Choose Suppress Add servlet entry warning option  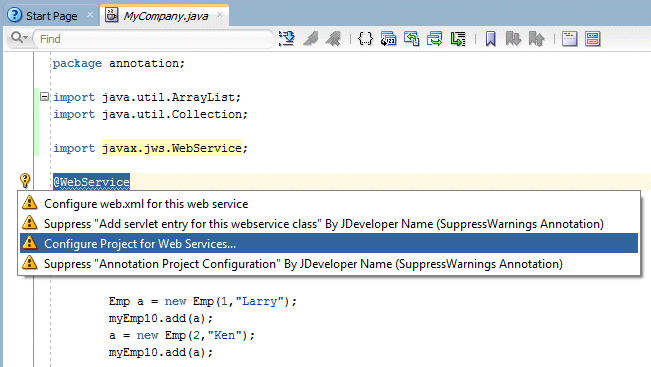(329, 223)
